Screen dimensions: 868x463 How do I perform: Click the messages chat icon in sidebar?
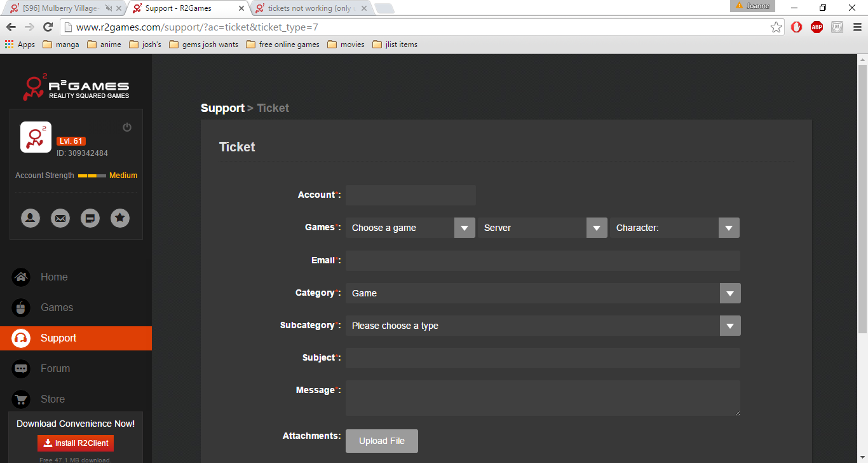(90, 218)
